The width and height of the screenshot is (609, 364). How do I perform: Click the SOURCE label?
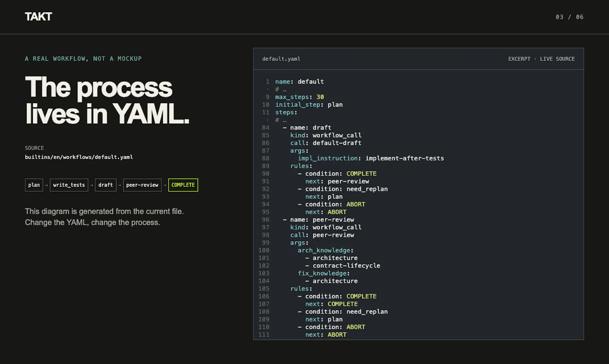click(34, 148)
